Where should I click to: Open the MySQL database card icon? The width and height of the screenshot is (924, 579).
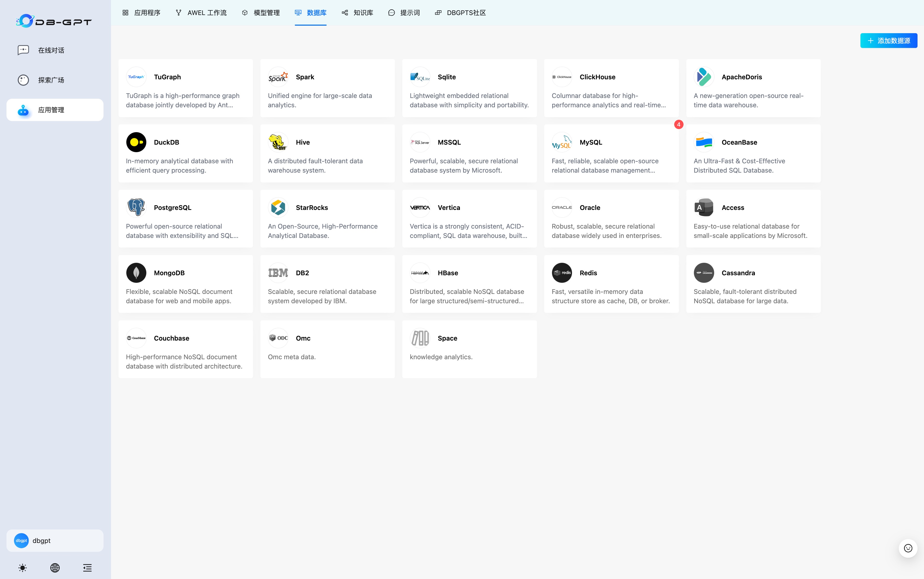coord(561,143)
